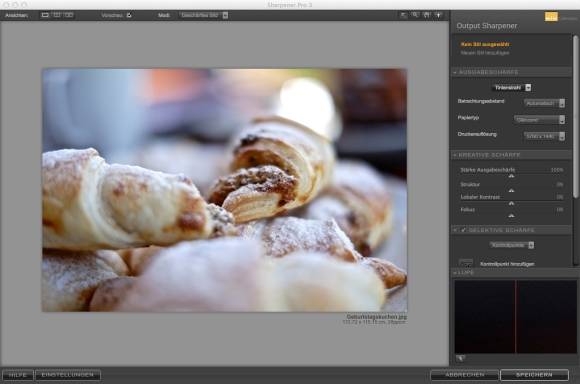Switch to side-by-side preview icon
This screenshot has width=580, height=384.
click(x=68, y=15)
